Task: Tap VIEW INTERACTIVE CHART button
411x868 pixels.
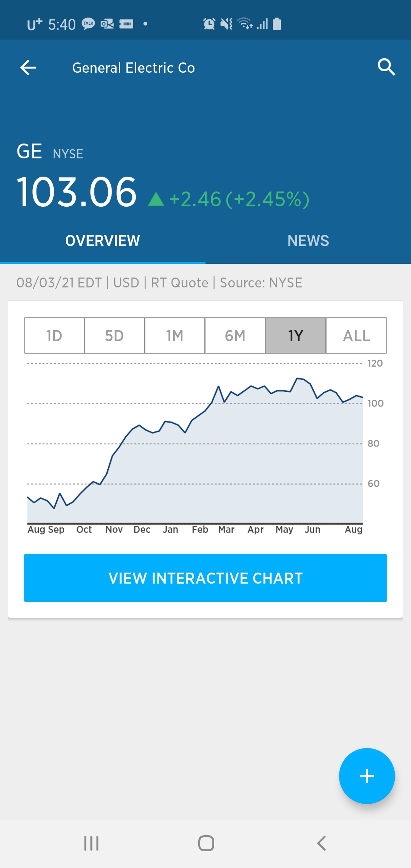Action: tap(205, 578)
